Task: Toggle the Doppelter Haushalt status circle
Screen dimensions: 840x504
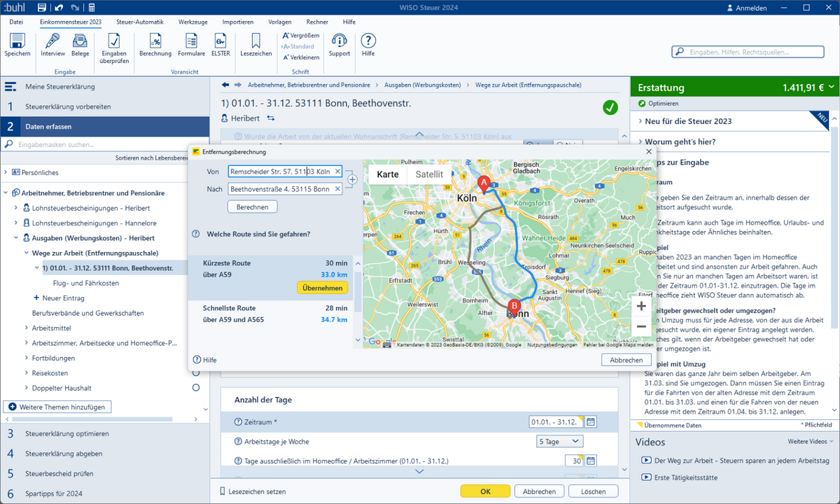Action: 196,388
